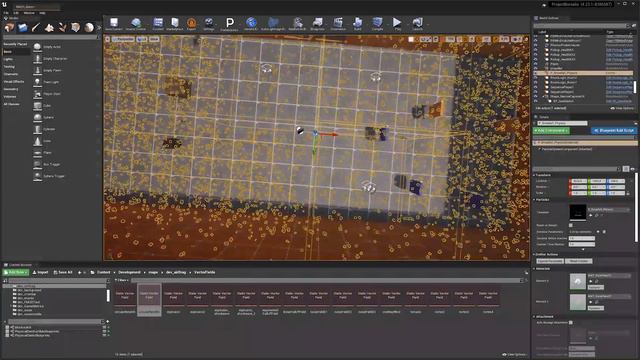
Task: Open the Edit menu
Action: pyautogui.click(x=16, y=13)
